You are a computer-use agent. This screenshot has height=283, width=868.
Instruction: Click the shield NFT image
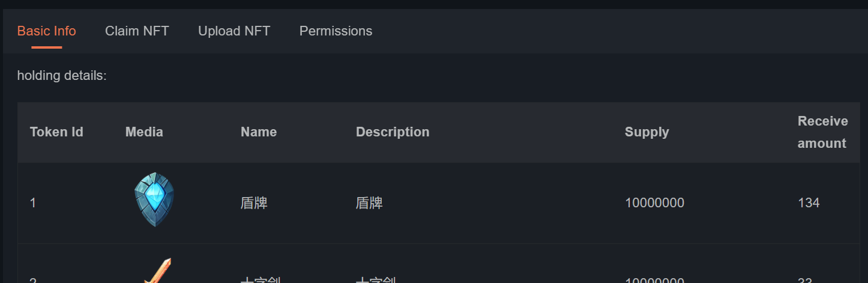pos(154,200)
